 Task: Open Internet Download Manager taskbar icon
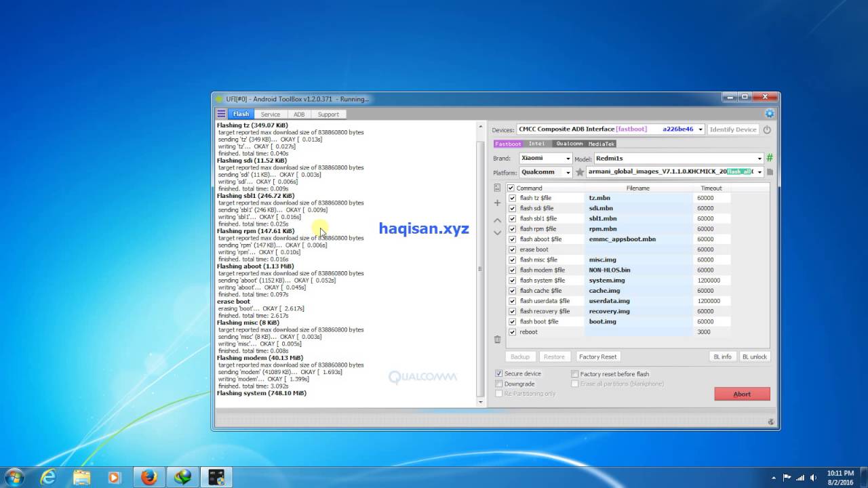[183, 477]
